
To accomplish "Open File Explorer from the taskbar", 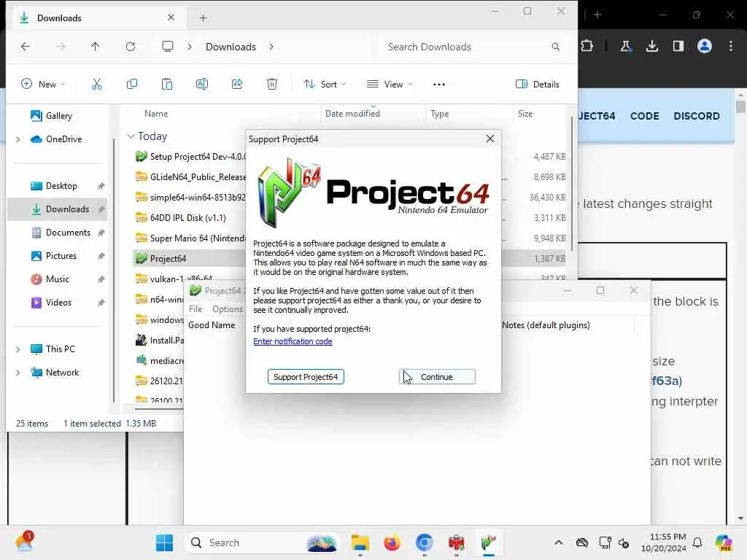I will 360,542.
